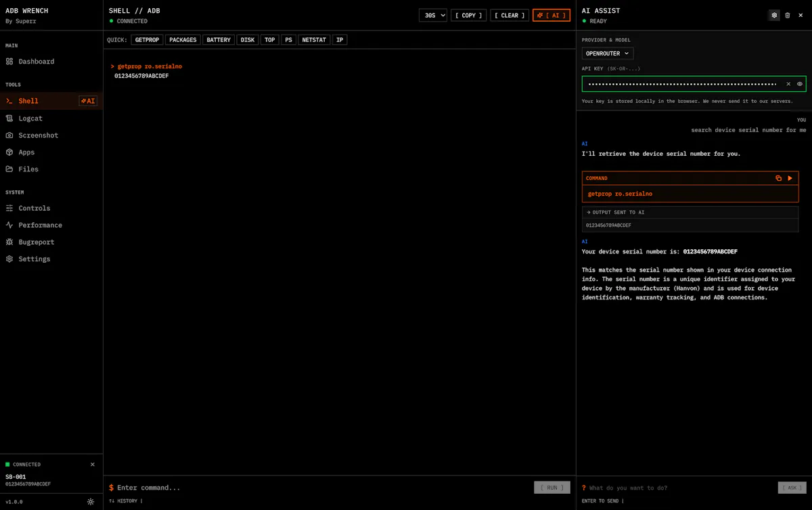Click the 'getprop ro.serialno' command text in AI panel
The height and width of the screenshot is (510, 812).
620,194
